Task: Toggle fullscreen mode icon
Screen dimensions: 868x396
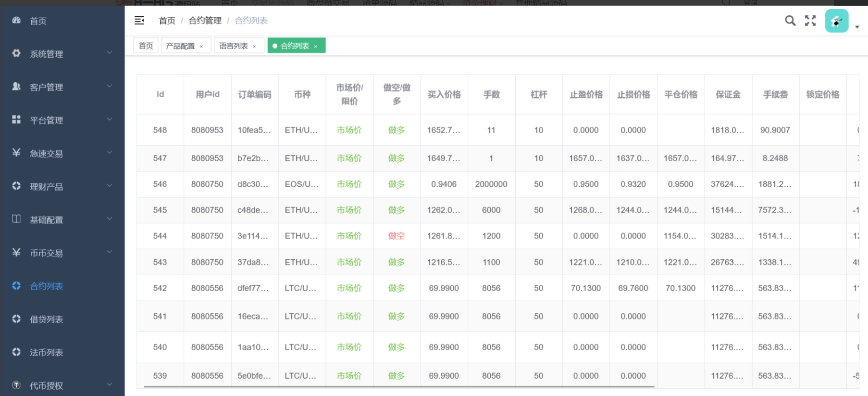Action: (x=810, y=21)
